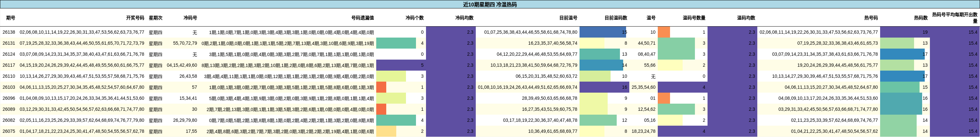Click warm numbers cell '55,66'
This screenshot has height=137, width=980.
click(650, 65)
